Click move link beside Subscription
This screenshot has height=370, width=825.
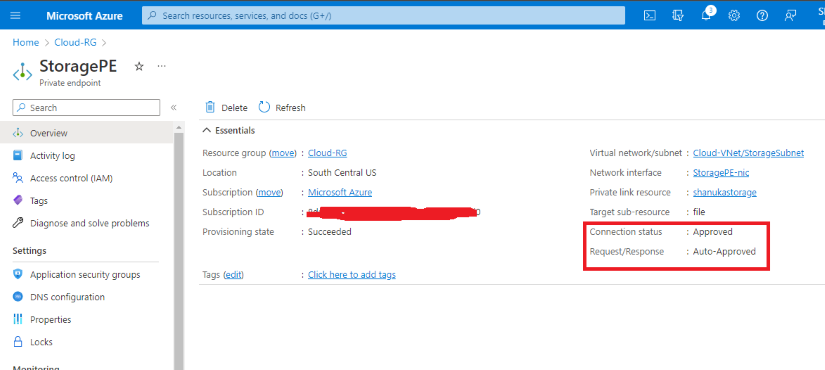(x=269, y=193)
